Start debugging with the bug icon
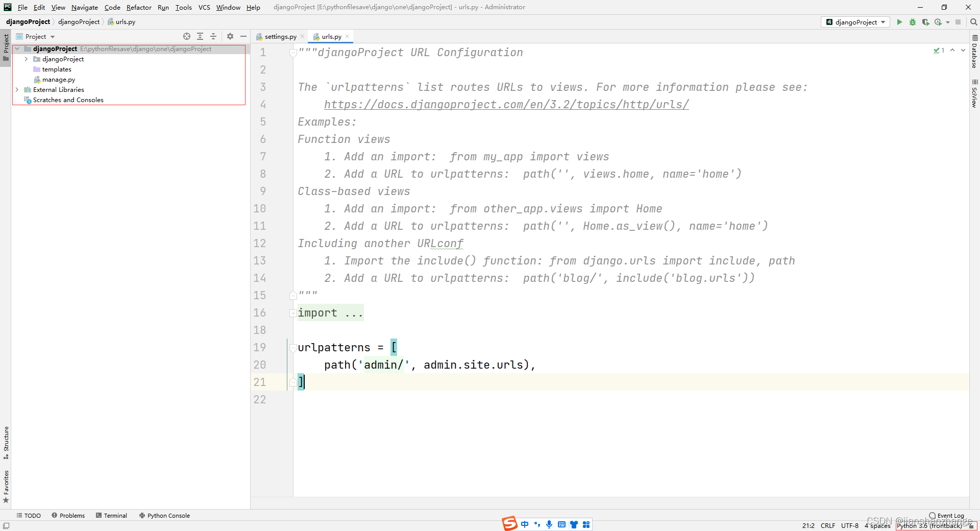Viewport: 980px width, 531px height. (913, 22)
